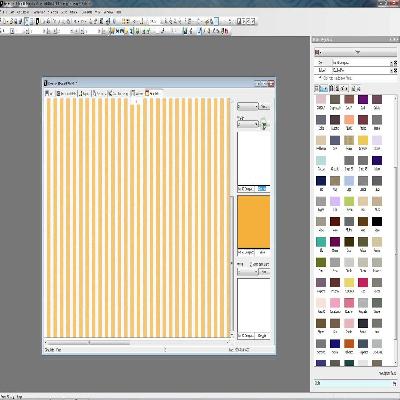Open the dropdown above the bottom white preview box
The width and height of the screenshot is (400, 400).
point(248,272)
